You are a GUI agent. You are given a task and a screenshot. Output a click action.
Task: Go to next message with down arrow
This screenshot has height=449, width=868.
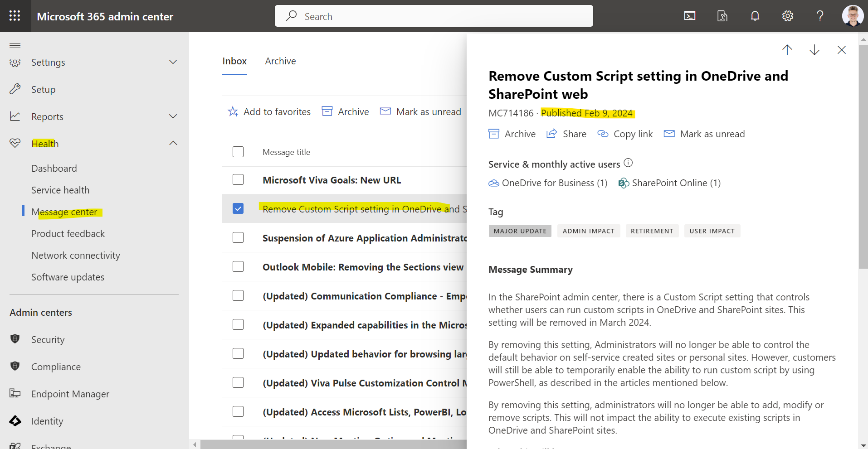(x=814, y=50)
